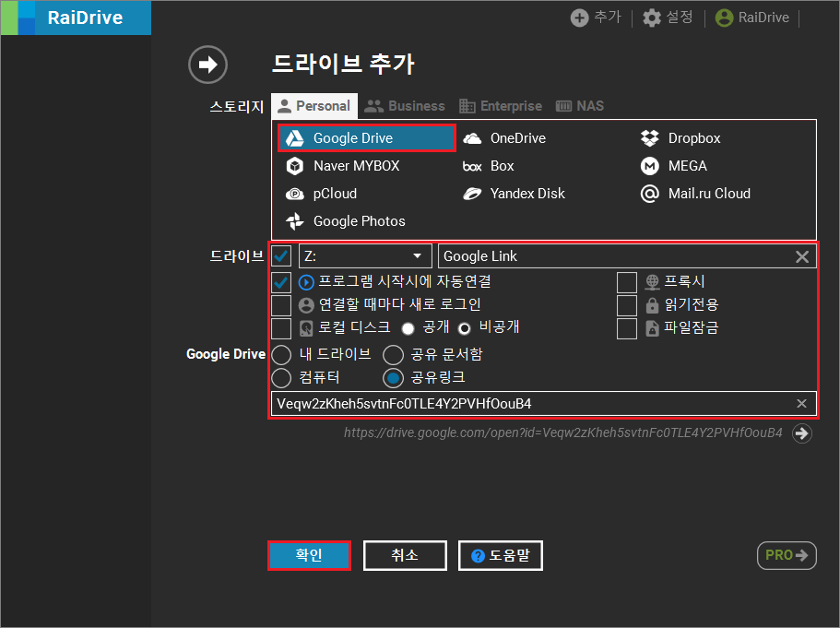Enable 읽기전용 checkbox

[x=627, y=305]
